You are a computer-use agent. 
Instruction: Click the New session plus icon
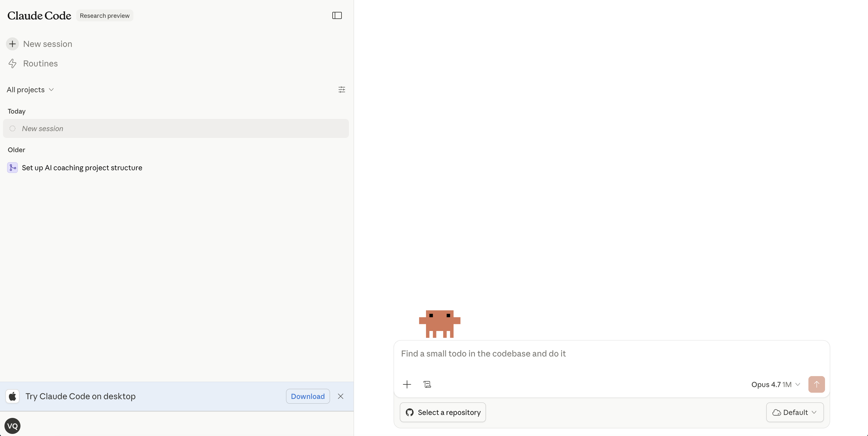coord(12,44)
